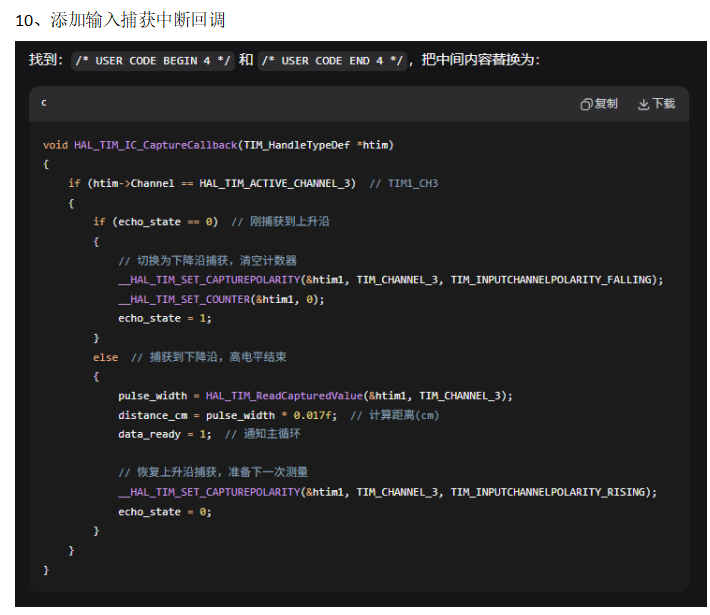Click the copy icon beside 复制
Image resolution: width=710 pixels, height=615 pixels.
[x=586, y=105]
